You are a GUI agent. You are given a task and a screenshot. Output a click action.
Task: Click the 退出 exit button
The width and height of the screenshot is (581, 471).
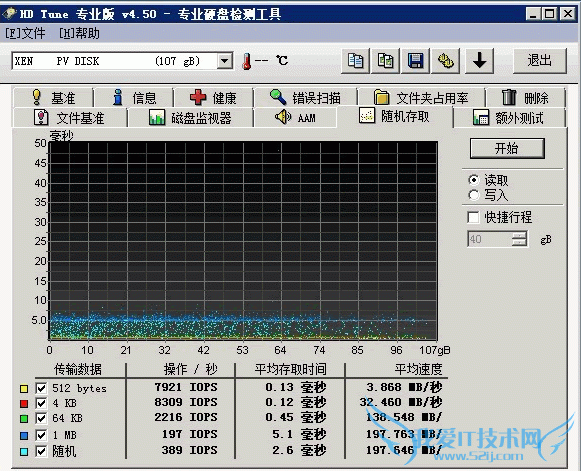point(540,60)
